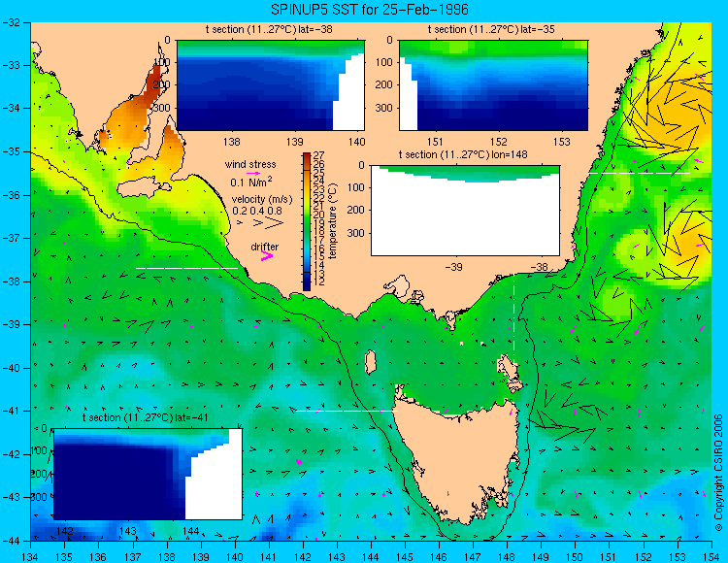Click Flinders Island northeast of Tasmania
Screen dimensions: 728x563
(510, 370)
